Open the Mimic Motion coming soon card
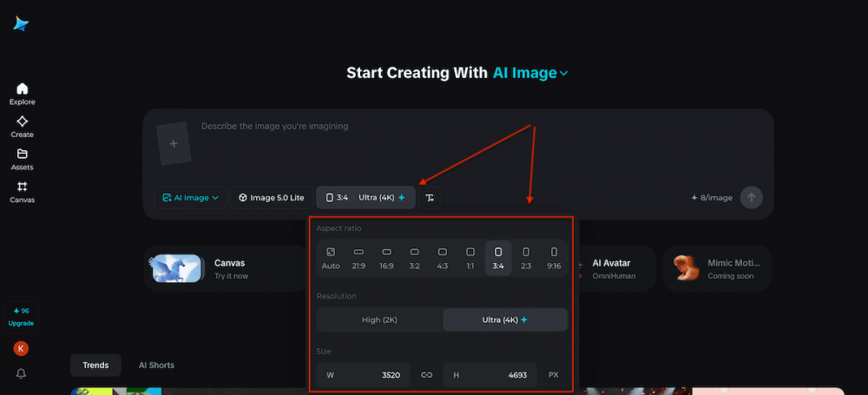868x395 pixels. pyautogui.click(x=717, y=268)
